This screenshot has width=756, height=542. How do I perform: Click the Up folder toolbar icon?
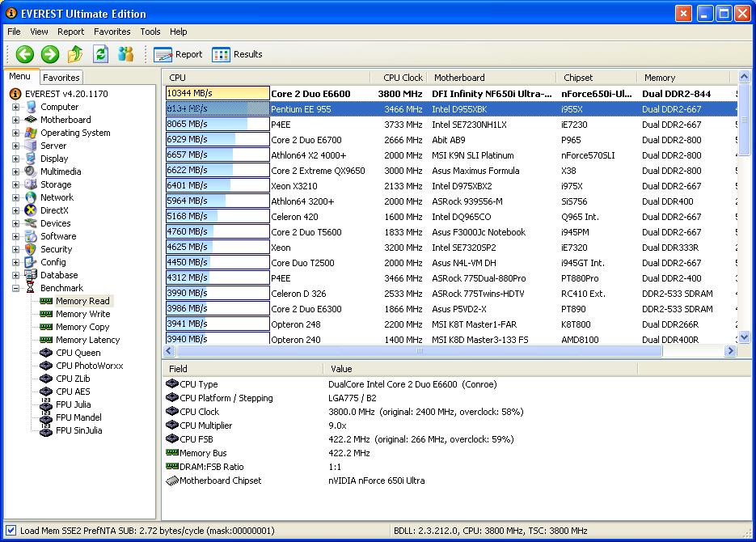tap(75, 54)
